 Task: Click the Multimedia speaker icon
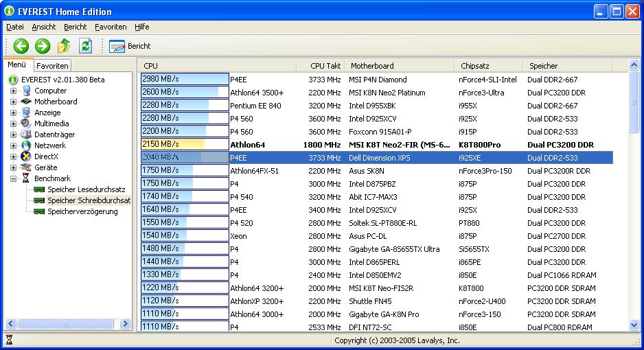point(26,123)
